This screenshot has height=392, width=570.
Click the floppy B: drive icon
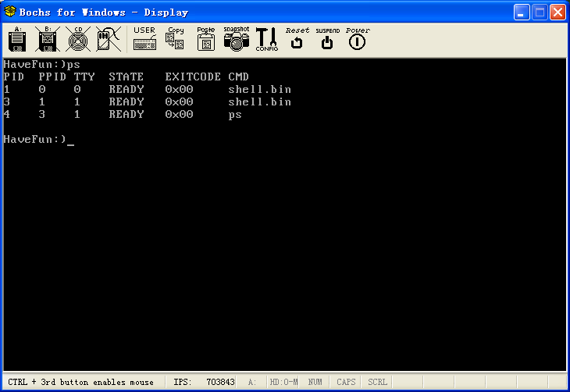pyautogui.click(x=48, y=39)
